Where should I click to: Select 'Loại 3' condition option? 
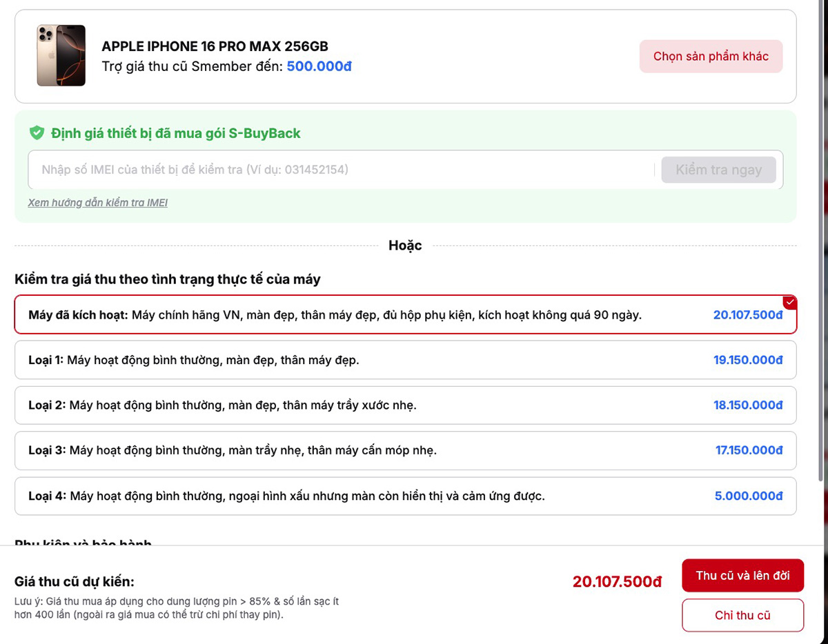pyautogui.click(x=406, y=450)
